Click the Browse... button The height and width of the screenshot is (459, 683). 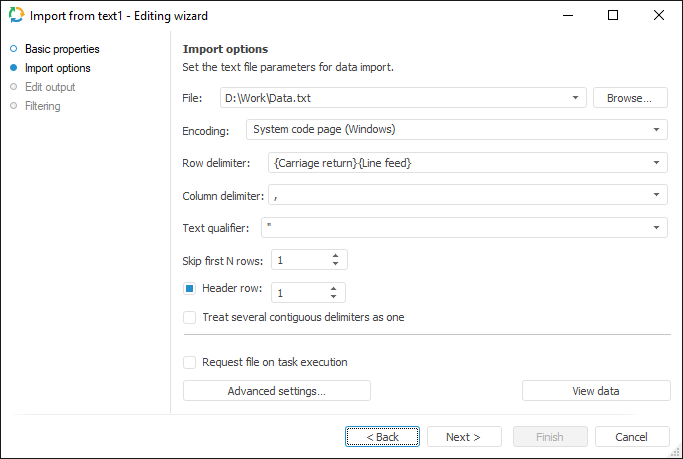[x=630, y=98]
